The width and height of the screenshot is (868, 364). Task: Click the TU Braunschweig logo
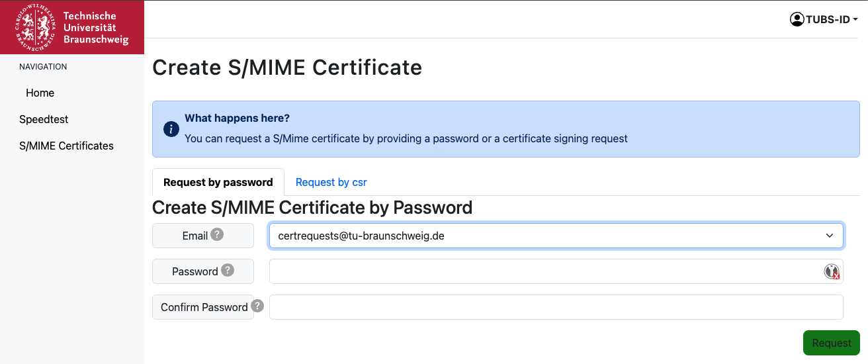coord(71,27)
